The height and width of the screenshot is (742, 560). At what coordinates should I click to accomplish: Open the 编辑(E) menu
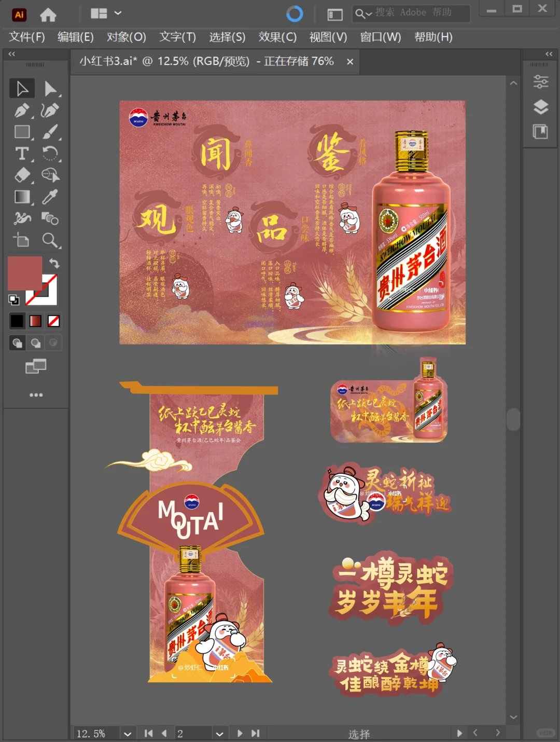pyautogui.click(x=76, y=37)
